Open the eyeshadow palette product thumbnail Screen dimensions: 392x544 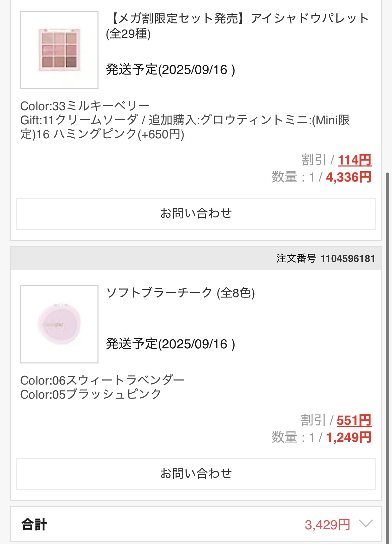(x=59, y=50)
